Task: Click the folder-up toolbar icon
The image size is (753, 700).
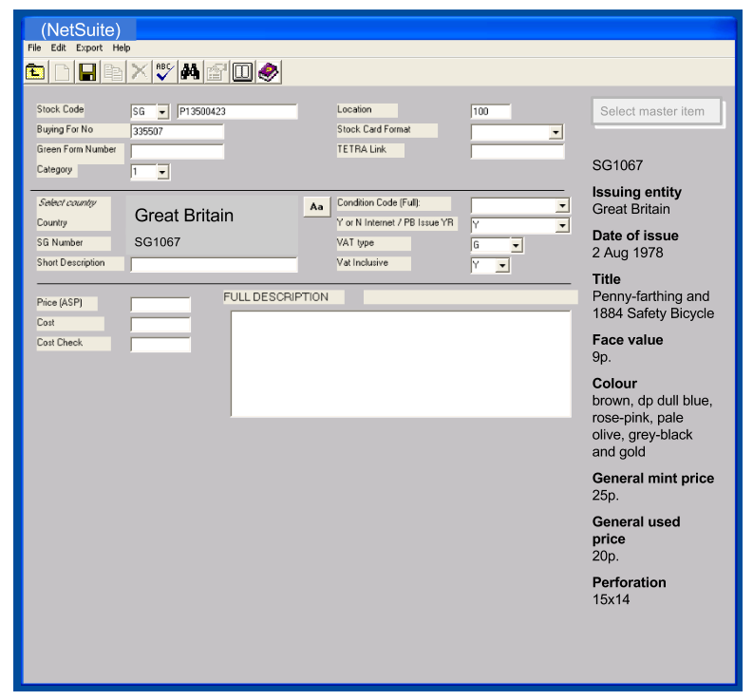Action: 35,72
